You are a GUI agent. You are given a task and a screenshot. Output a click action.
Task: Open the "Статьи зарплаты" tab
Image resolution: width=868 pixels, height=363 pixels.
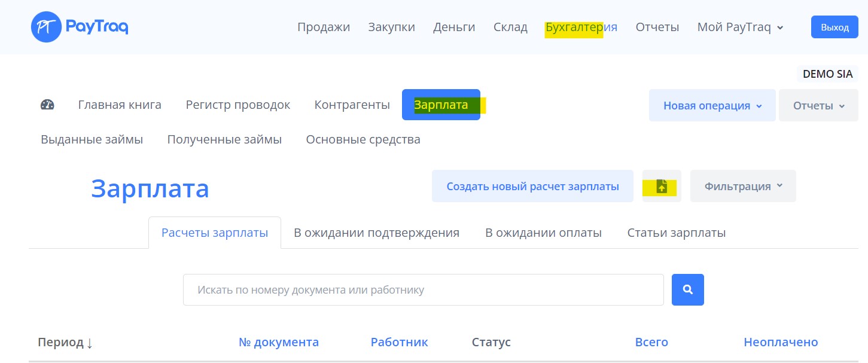tap(676, 232)
